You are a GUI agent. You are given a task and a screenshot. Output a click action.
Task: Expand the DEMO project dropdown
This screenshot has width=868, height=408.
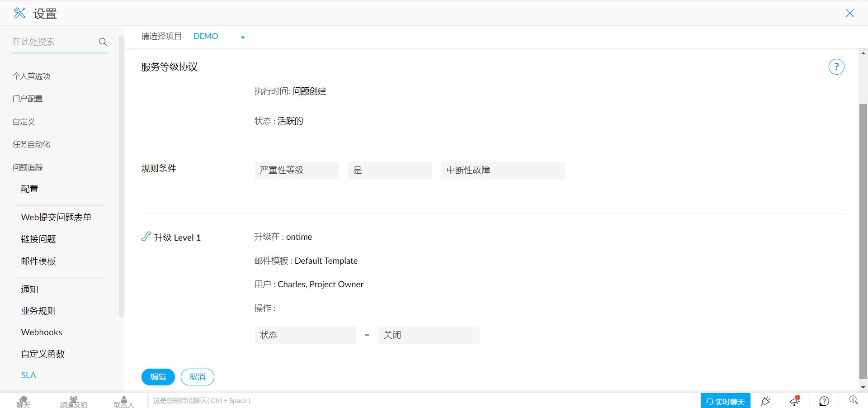243,37
